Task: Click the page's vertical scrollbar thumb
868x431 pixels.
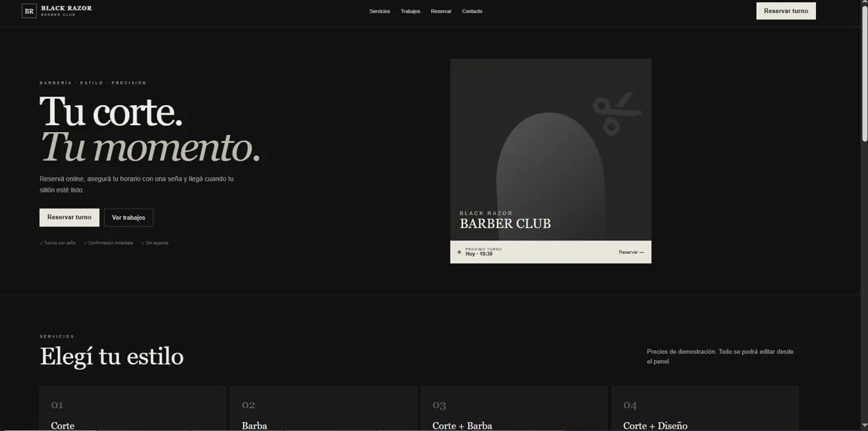Action: coord(864,75)
